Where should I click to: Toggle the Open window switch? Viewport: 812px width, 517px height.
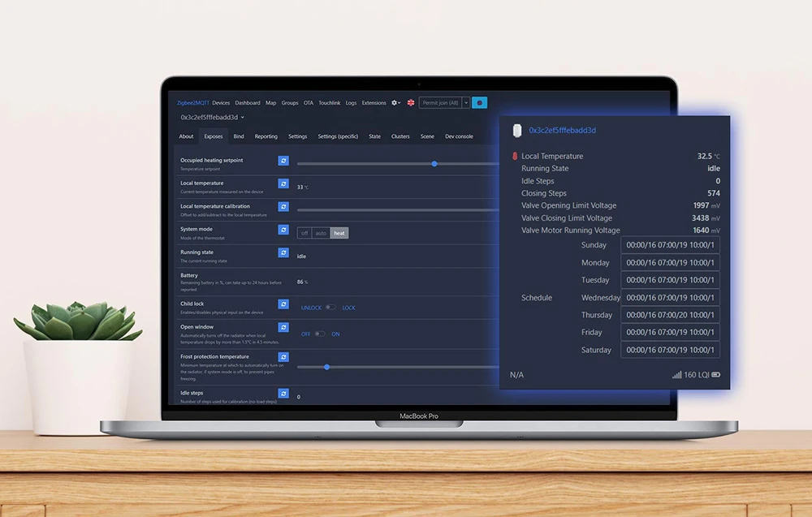pos(320,334)
